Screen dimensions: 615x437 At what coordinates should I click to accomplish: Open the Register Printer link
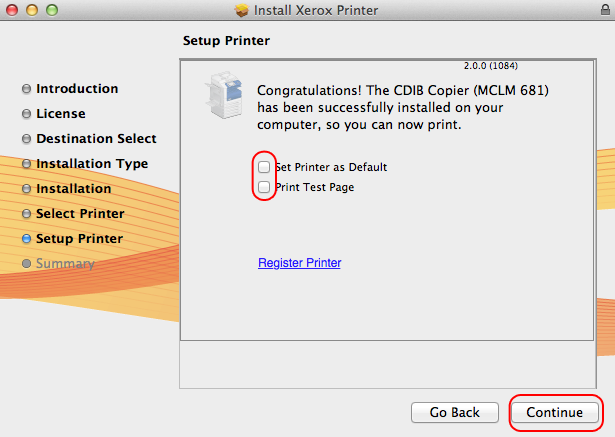click(x=299, y=263)
